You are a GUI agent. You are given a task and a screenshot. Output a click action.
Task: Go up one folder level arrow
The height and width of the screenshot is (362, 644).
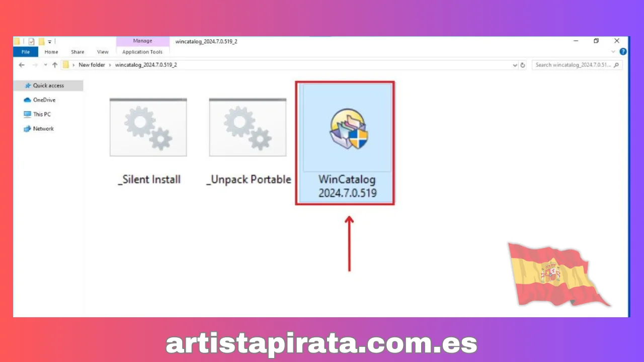(x=55, y=65)
